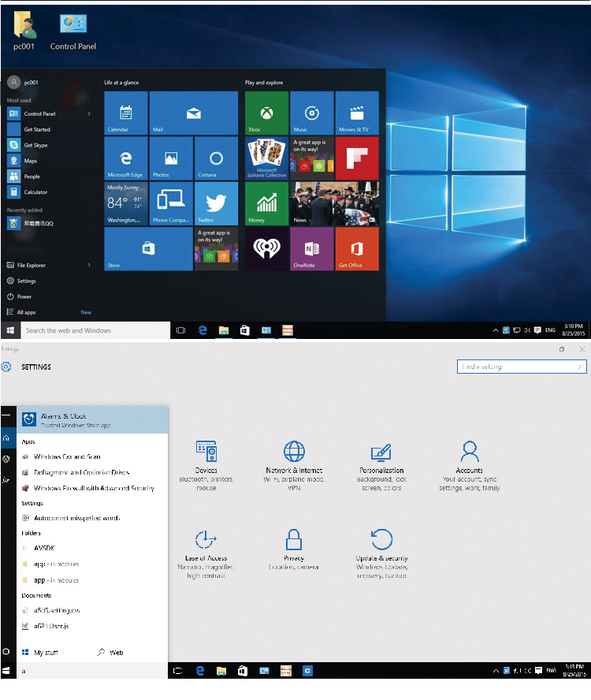
Task: Expand hamburger menu in Cortana search panel
Action: 6,415
